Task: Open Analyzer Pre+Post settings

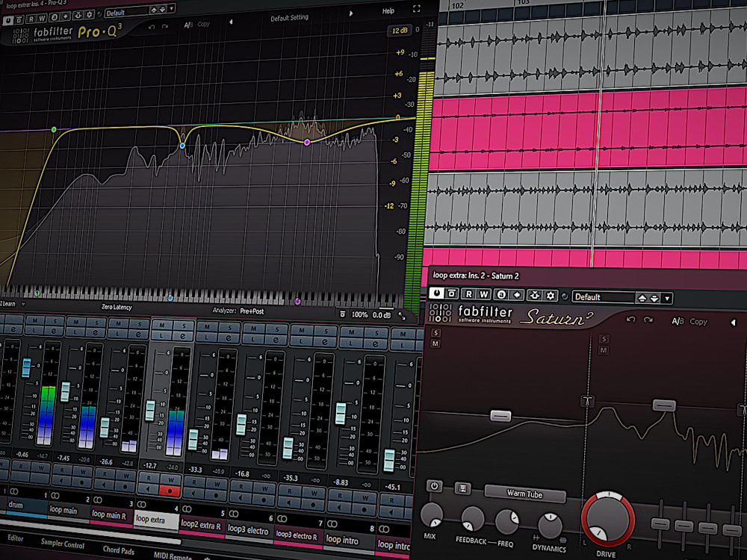Action: click(x=252, y=311)
